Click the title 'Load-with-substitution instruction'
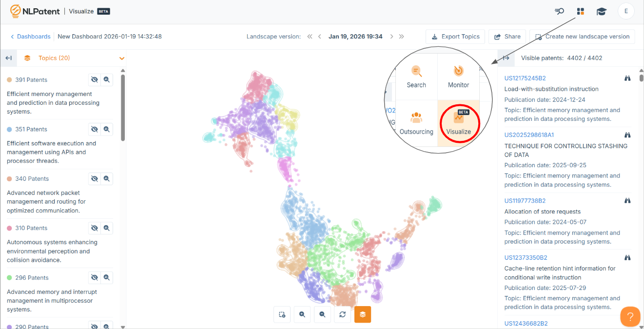The image size is (644, 329). (551, 89)
